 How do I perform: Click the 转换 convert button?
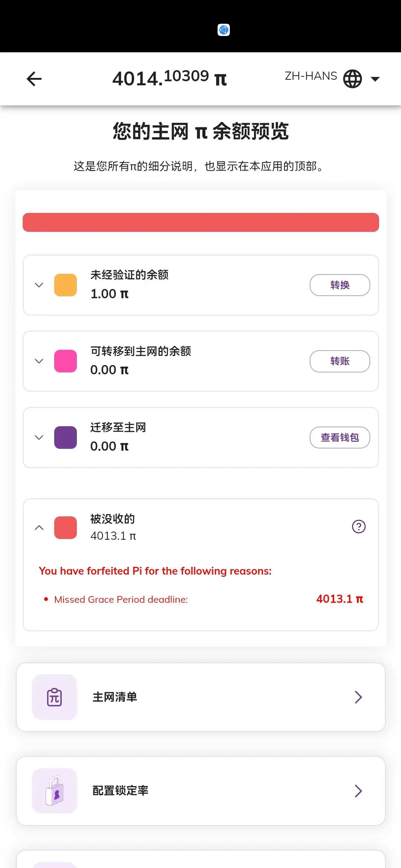[340, 285]
